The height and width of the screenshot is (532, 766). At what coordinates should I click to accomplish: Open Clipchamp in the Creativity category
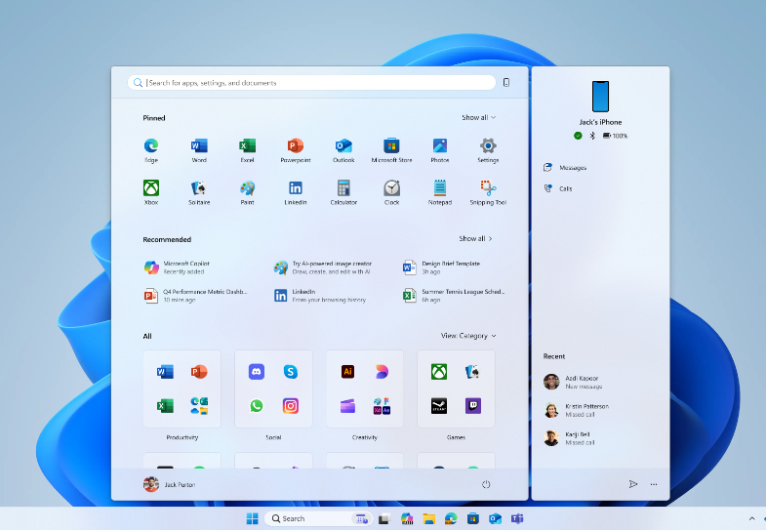pos(347,406)
